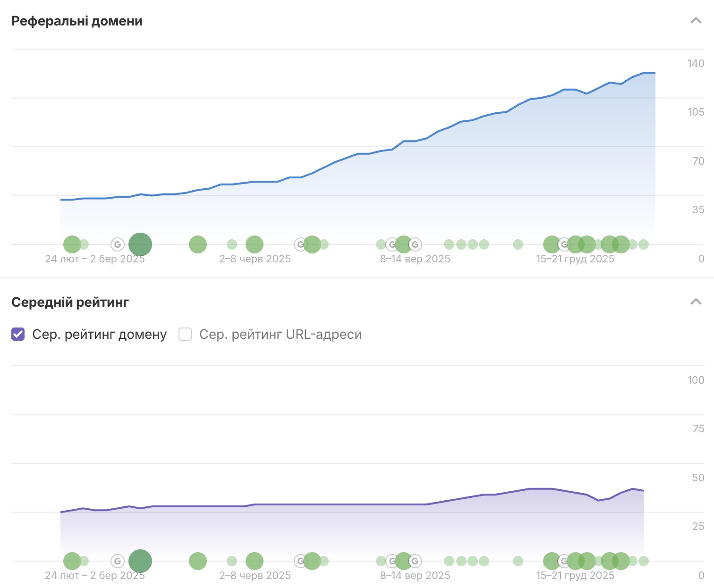Click first Google update icon in referring domains chart
714x588 pixels.
click(118, 244)
